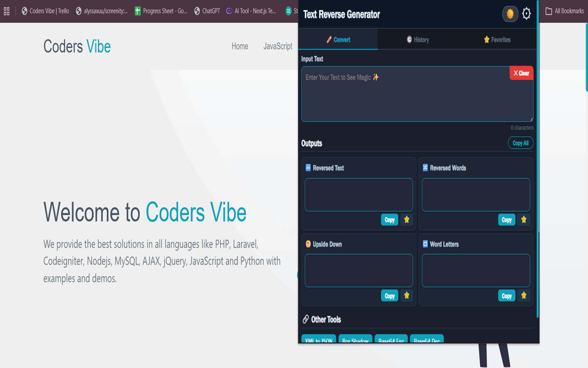Click the Copy All button
Viewport: 588px width, 368px height.
pyautogui.click(x=520, y=143)
